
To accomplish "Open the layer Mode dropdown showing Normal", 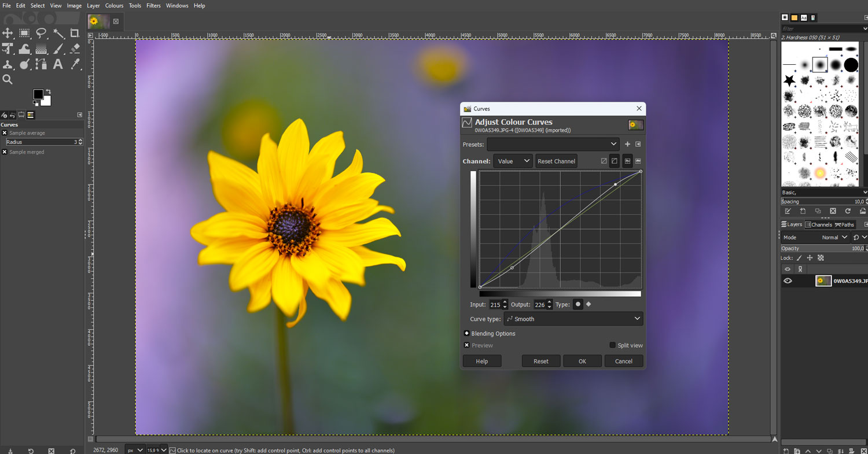I will point(834,237).
